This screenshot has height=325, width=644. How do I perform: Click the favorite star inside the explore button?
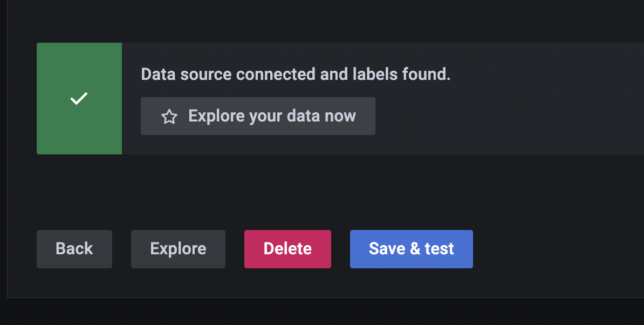tap(169, 116)
